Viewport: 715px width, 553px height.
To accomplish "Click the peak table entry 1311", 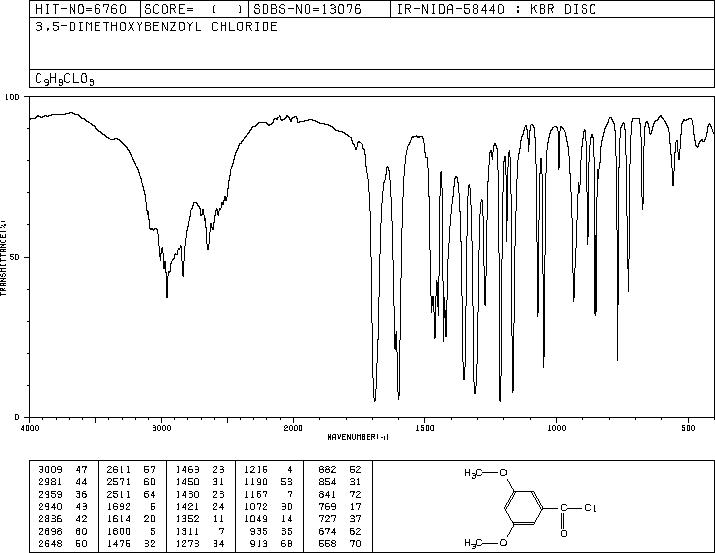I will tap(187, 531).
